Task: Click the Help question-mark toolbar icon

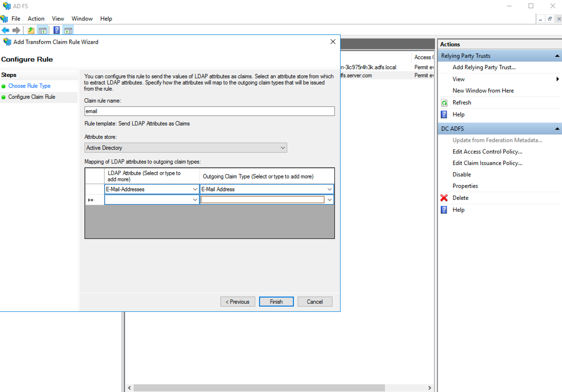Action: 56,30
